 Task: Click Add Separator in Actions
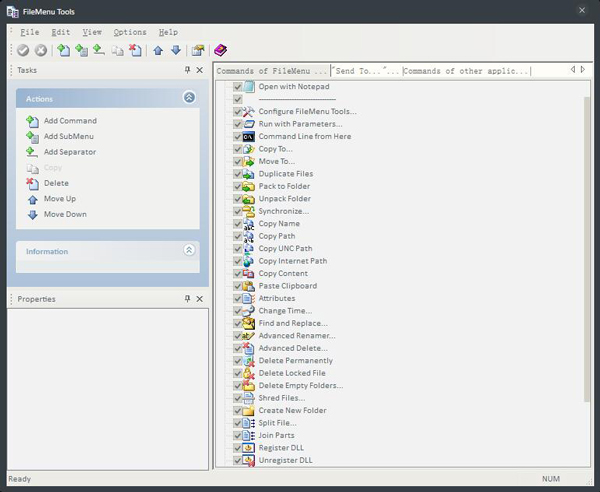(x=70, y=152)
